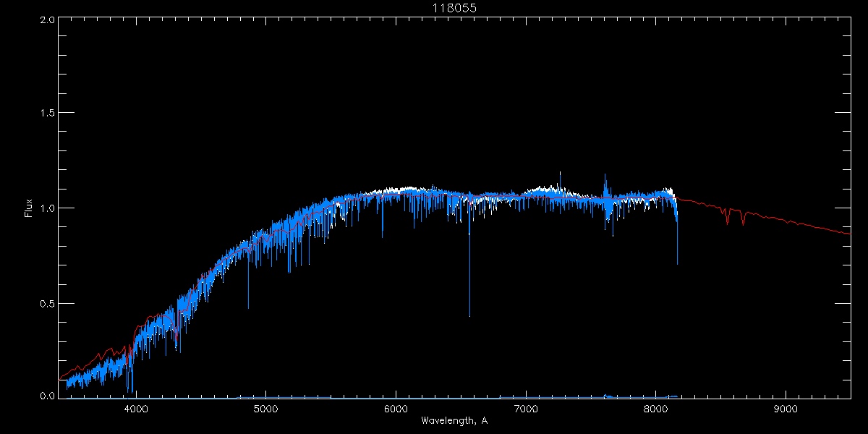Click bottom of the absorption line near 4900
This screenshot has width=868, height=434.
(248, 307)
